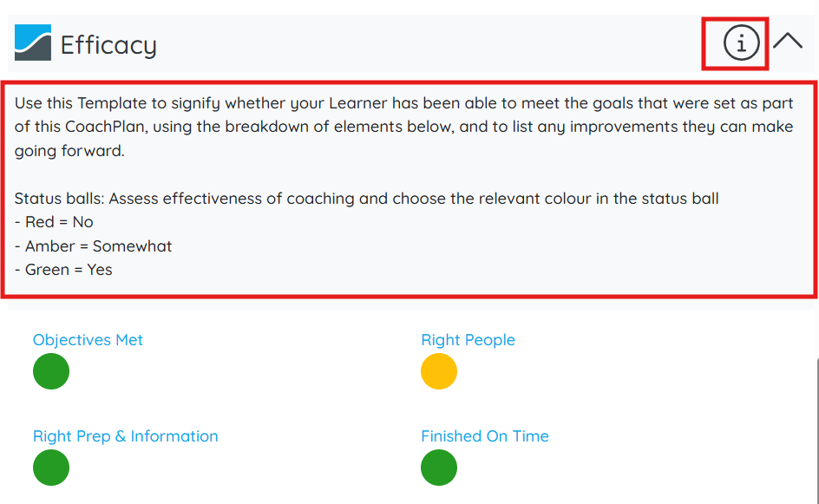Click the Finished On Time status ball
This screenshot has width=819, height=504.
click(x=439, y=468)
